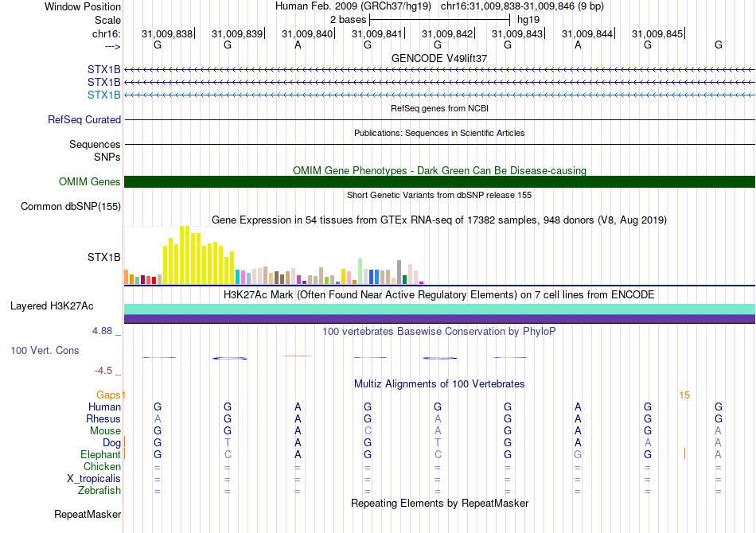Click the Window Position label
Image resolution: width=756 pixels, height=533 pixels.
click(83, 6)
